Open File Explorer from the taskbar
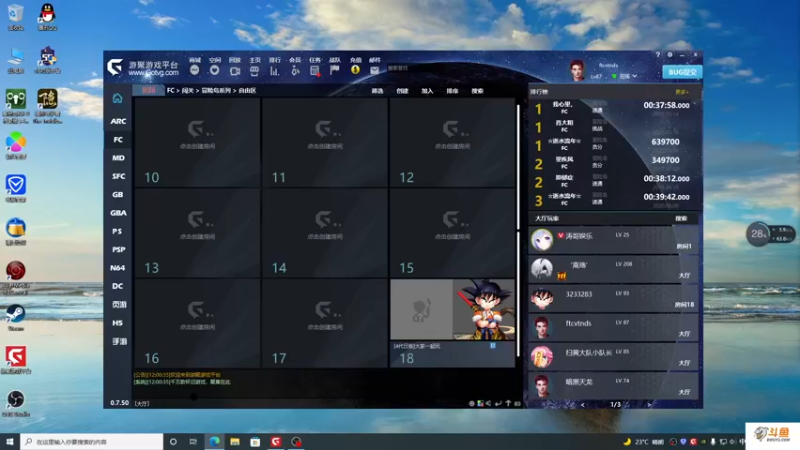The width and height of the screenshot is (800, 450). (235, 442)
